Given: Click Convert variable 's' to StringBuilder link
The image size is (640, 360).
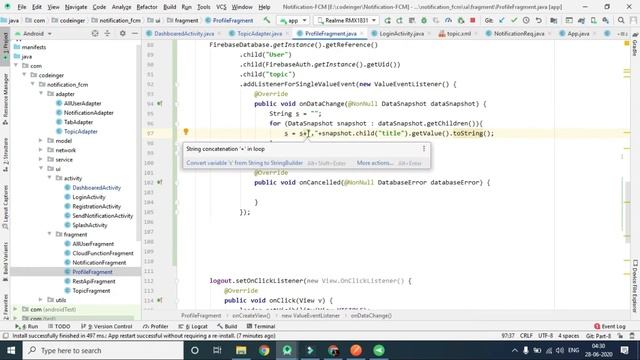Looking at the screenshot, I should [x=244, y=163].
